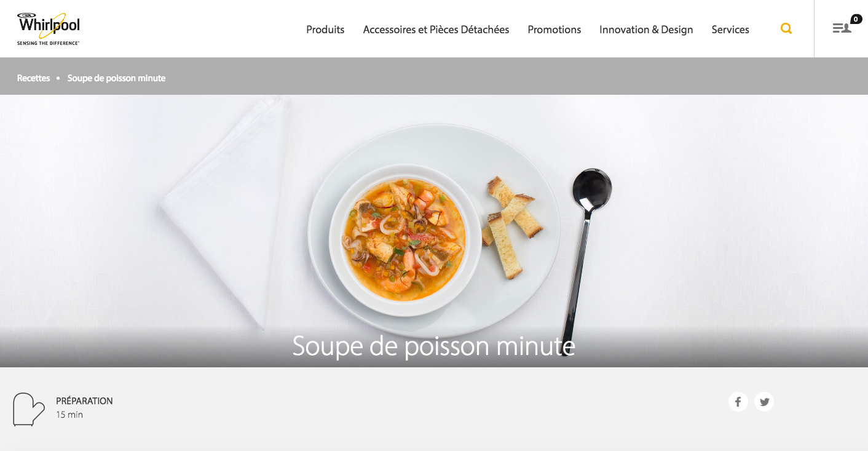Click the comparison counter badge showing 0

pos(856,19)
